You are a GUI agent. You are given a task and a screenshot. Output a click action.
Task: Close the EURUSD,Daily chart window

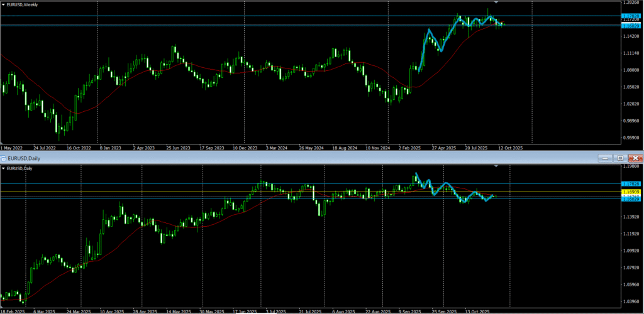click(x=635, y=158)
